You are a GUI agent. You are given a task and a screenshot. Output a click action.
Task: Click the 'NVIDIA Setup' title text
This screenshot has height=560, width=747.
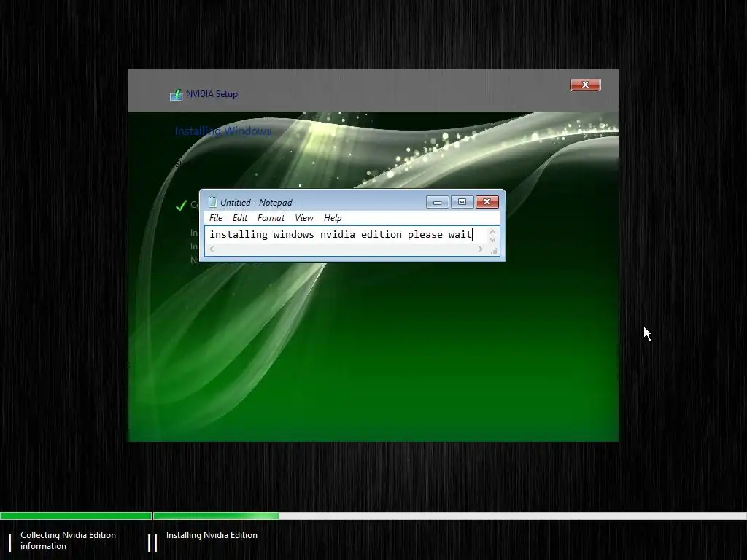coord(212,94)
